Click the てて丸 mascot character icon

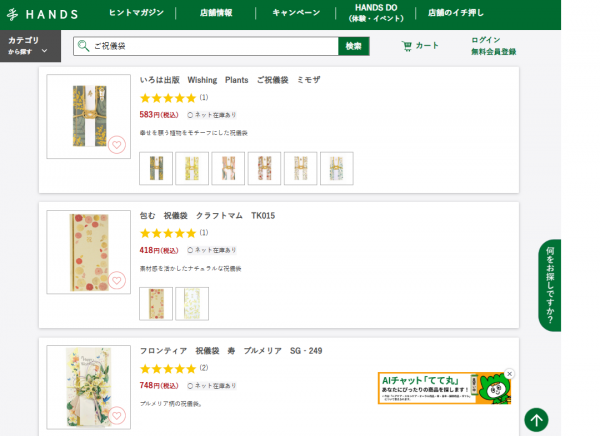(496, 389)
